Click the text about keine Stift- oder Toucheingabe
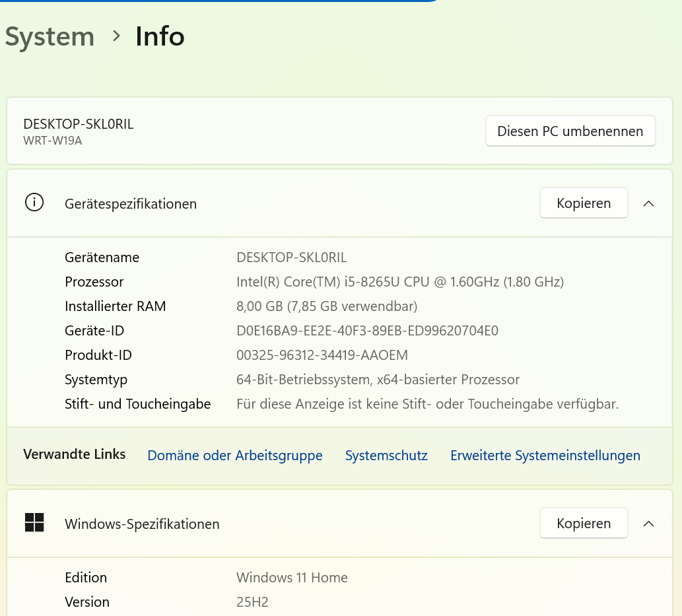The height and width of the screenshot is (616, 682). pyautogui.click(x=428, y=404)
